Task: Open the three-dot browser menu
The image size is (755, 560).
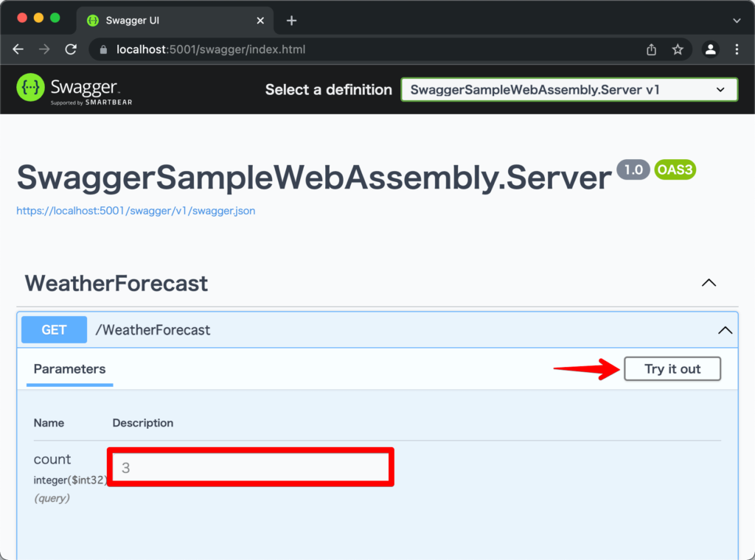Action: point(736,49)
